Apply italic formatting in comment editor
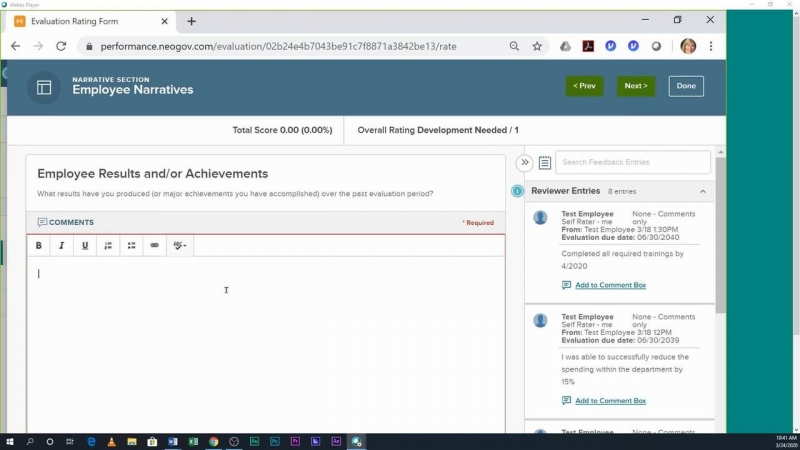The width and height of the screenshot is (800, 450). [62, 245]
